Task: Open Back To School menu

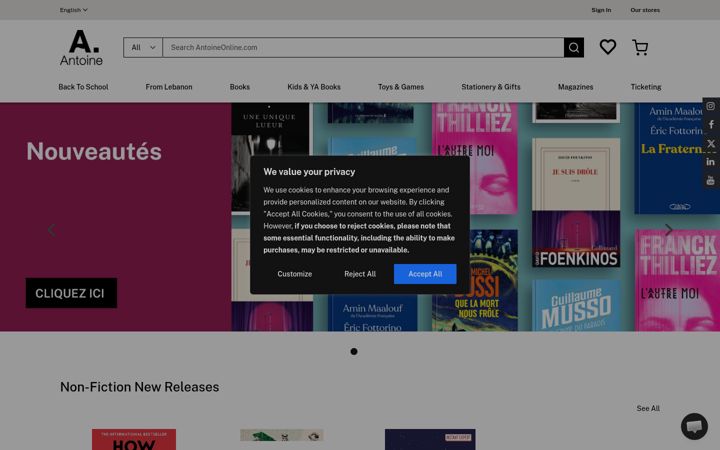Action: click(x=83, y=87)
